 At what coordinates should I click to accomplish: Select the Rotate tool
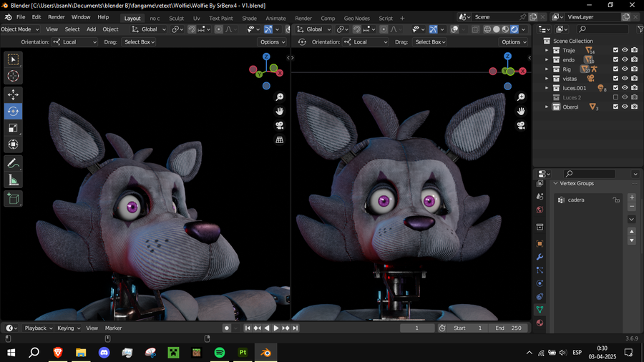point(13,111)
